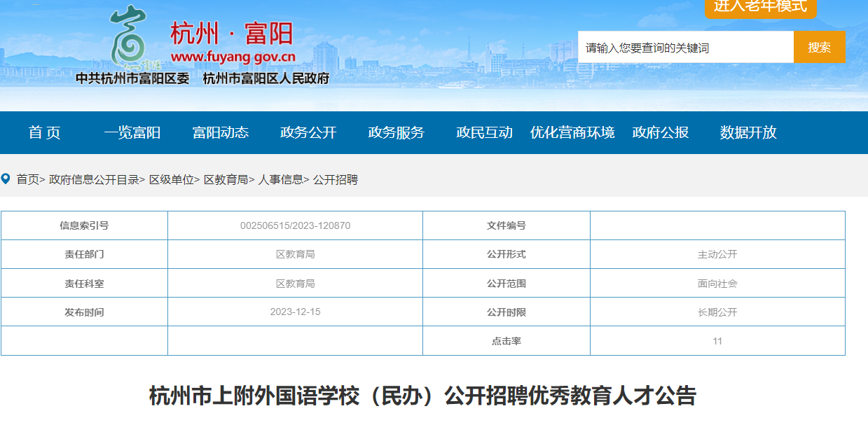
Task: Click the location pin icon in breadcrumb
Action: click(6, 179)
